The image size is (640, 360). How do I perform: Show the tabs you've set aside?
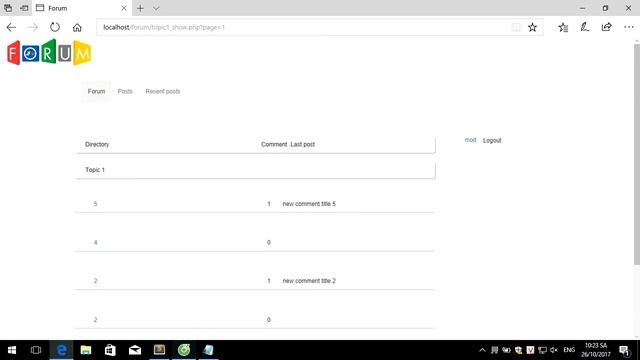click(8, 8)
